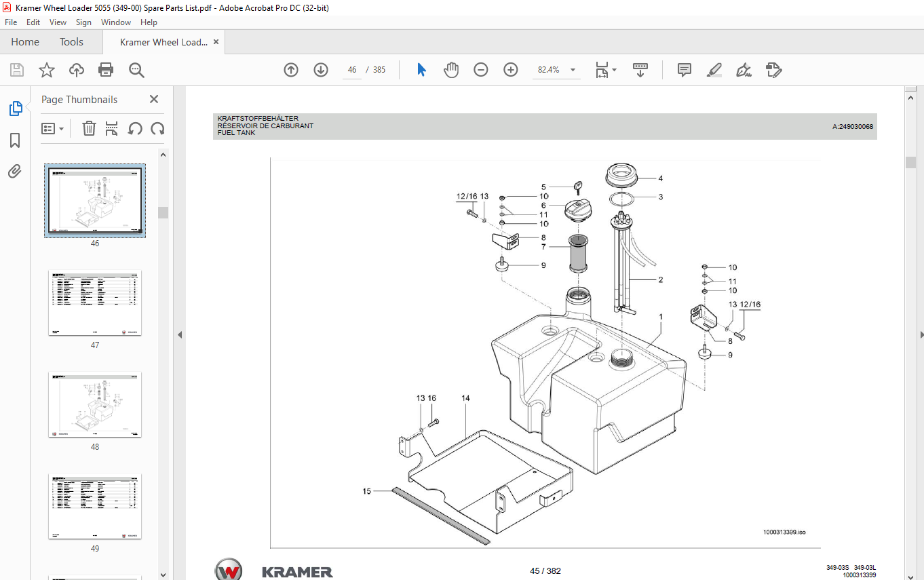Click part number 14 label in diagram
Viewport: 924px width, 580px height.
pos(465,398)
